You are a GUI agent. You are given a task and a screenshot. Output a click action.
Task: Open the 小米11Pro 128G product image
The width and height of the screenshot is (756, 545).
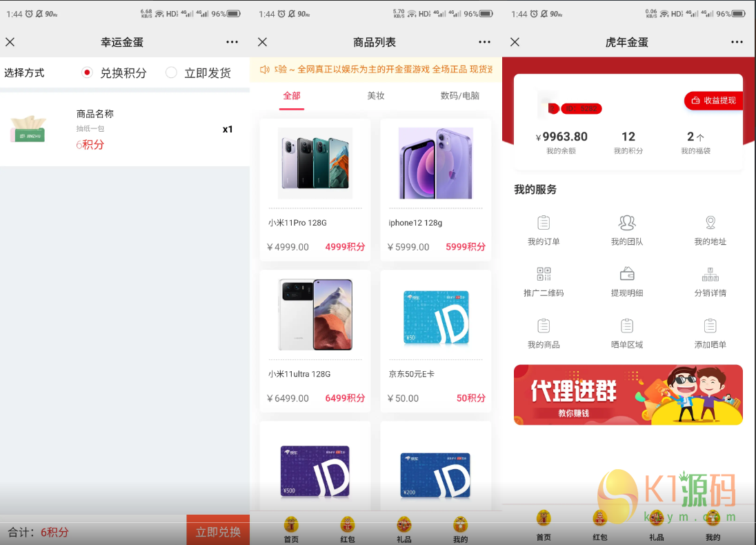(315, 163)
